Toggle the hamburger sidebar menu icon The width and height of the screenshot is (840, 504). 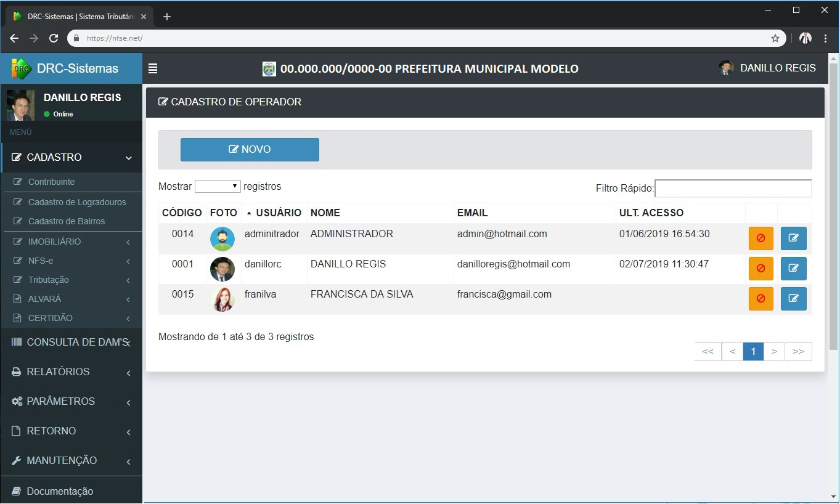153,69
